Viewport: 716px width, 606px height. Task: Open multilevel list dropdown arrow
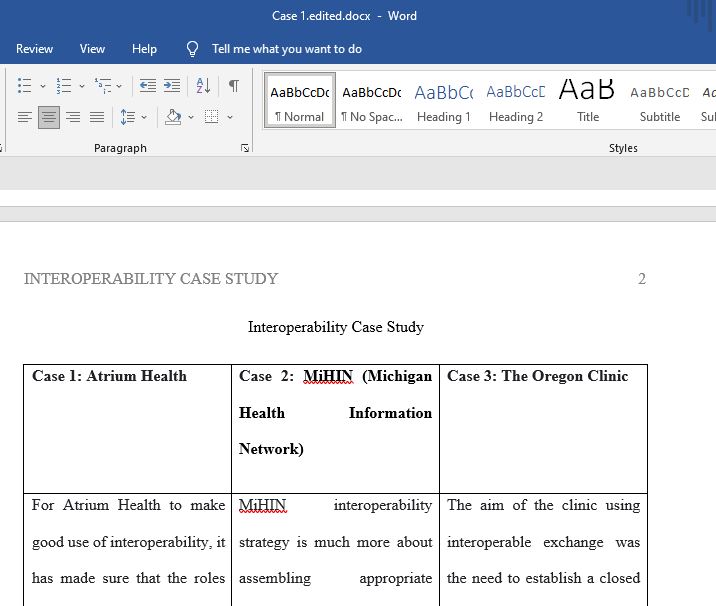[x=119, y=85]
